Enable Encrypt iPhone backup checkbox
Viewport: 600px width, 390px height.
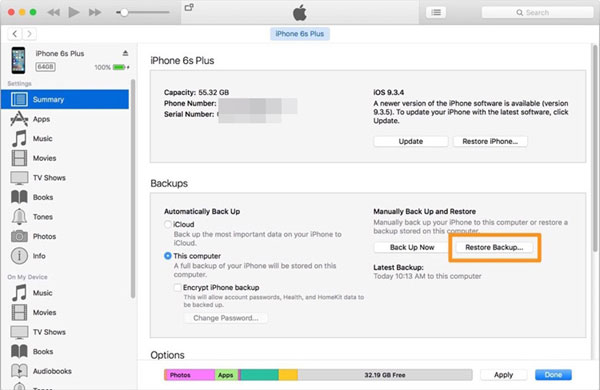click(x=178, y=287)
